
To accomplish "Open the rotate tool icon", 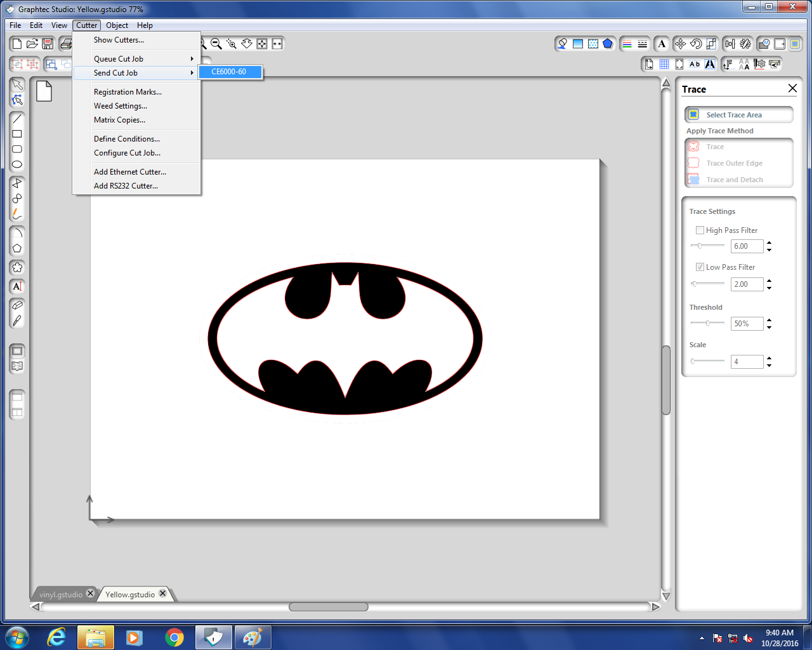I will pos(696,44).
